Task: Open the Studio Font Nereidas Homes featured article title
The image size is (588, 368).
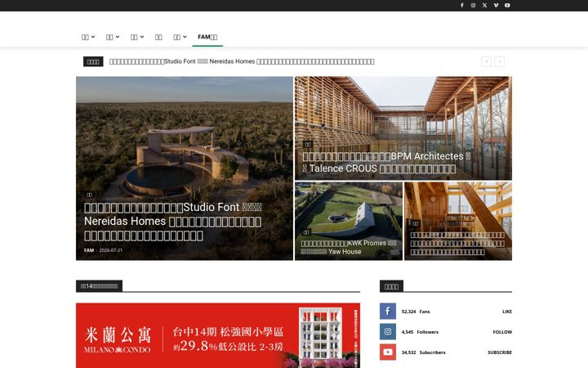Action: click(173, 221)
